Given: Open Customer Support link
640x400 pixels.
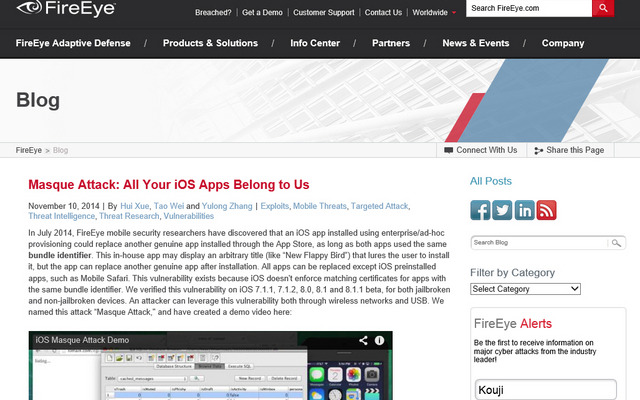Looking at the screenshot, I should pyautogui.click(x=324, y=13).
